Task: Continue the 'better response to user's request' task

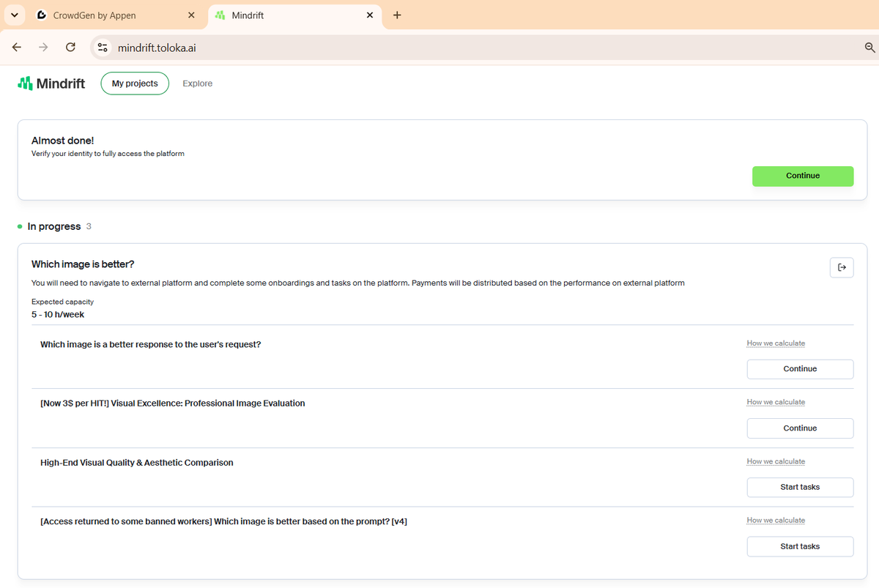Action: coord(800,369)
